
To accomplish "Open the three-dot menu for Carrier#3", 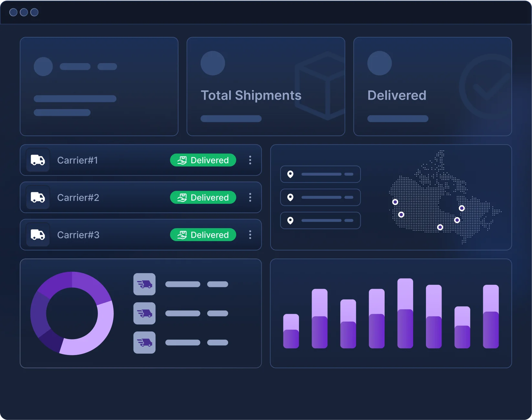I will (250, 235).
